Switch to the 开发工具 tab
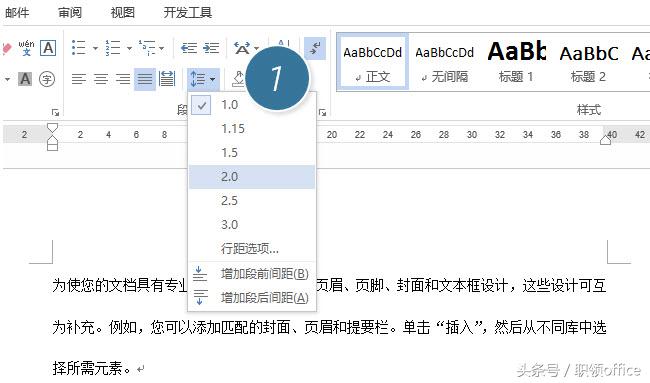The height and width of the screenshot is (383, 650). pyautogui.click(x=187, y=12)
